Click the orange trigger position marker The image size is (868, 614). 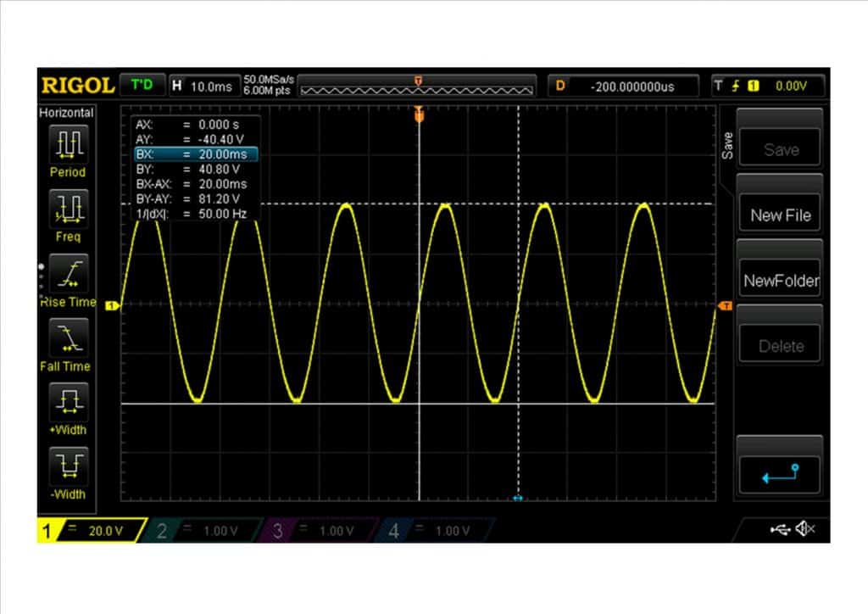click(x=418, y=116)
